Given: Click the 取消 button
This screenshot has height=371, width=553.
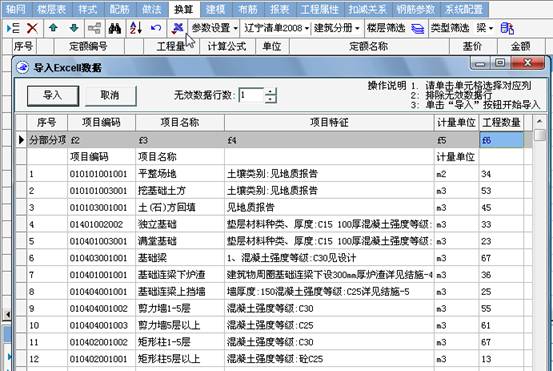Looking at the screenshot, I should click(x=110, y=96).
